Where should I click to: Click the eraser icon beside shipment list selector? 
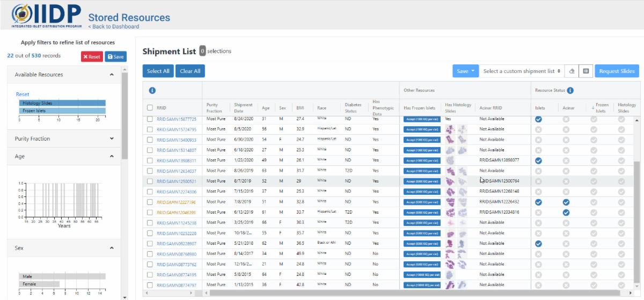572,71
